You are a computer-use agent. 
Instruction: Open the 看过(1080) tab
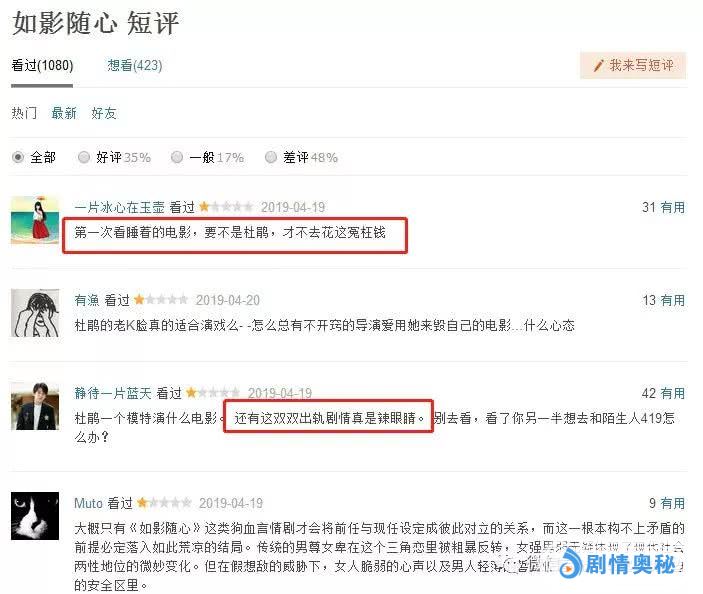click(42, 65)
